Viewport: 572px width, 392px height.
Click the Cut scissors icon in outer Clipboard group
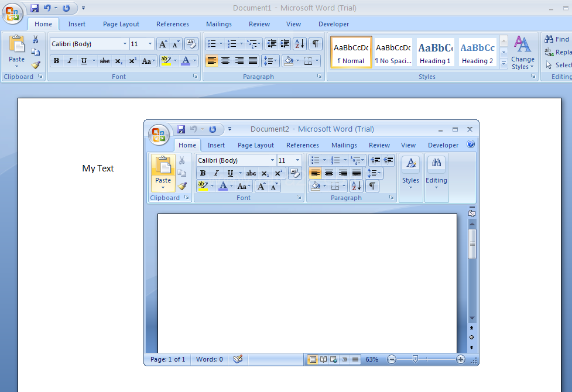tap(35, 39)
